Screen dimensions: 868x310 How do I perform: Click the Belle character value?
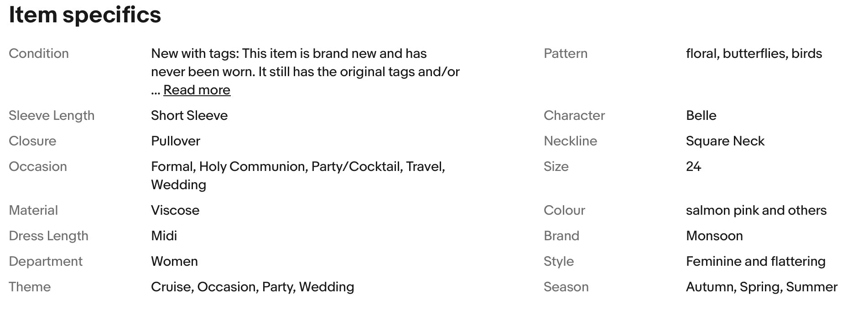pos(701,116)
